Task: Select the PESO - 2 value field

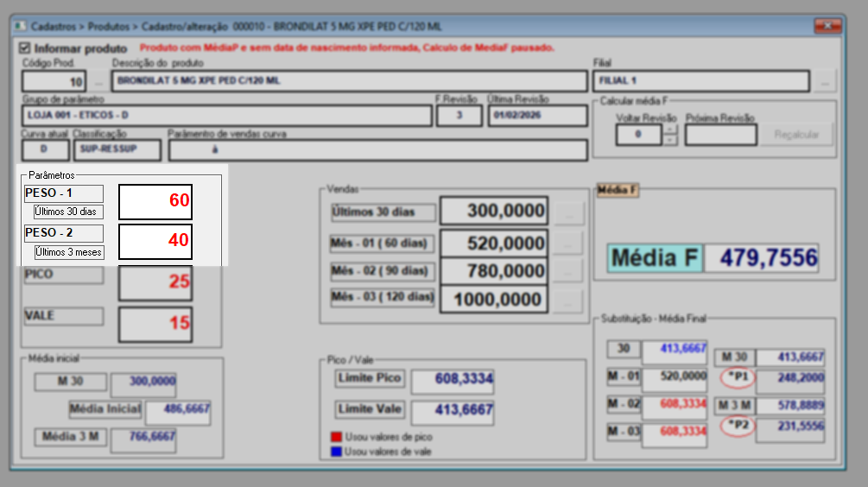Action: [x=155, y=242]
